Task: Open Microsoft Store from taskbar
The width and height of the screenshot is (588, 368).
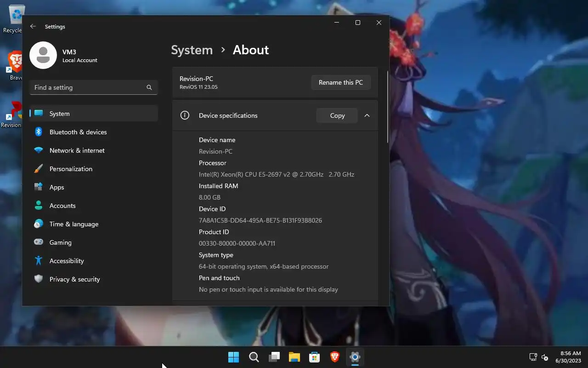Action: coord(315,357)
